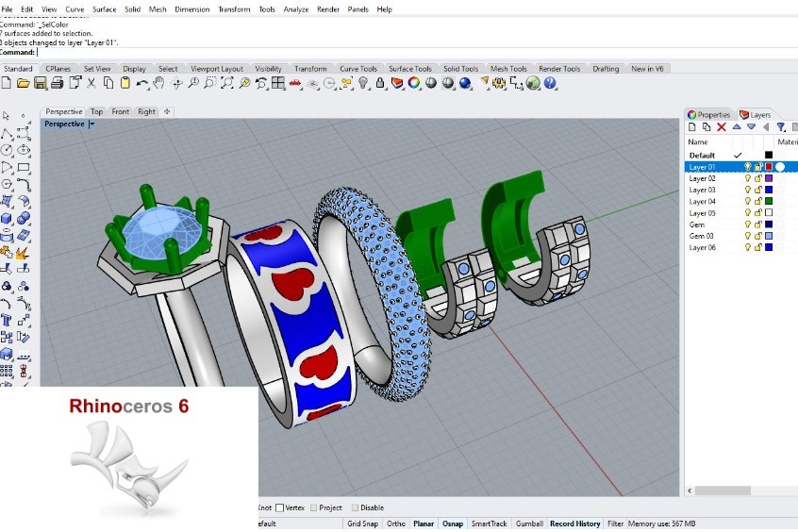
Task: Toggle Grid Snap in status bar
Action: [362, 524]
